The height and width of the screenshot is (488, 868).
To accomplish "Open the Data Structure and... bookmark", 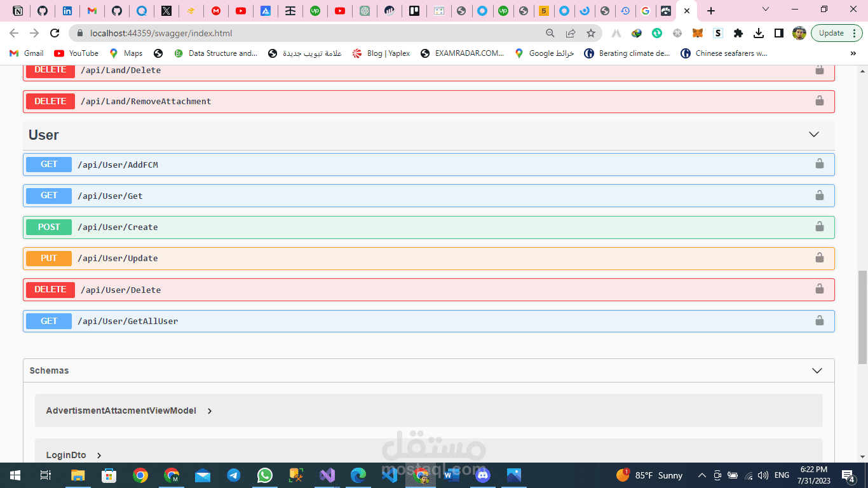I will [x=216, y=53].
